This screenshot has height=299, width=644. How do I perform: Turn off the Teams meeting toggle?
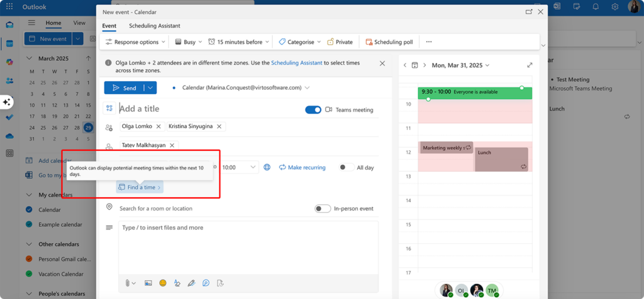[x=313, y=109]
